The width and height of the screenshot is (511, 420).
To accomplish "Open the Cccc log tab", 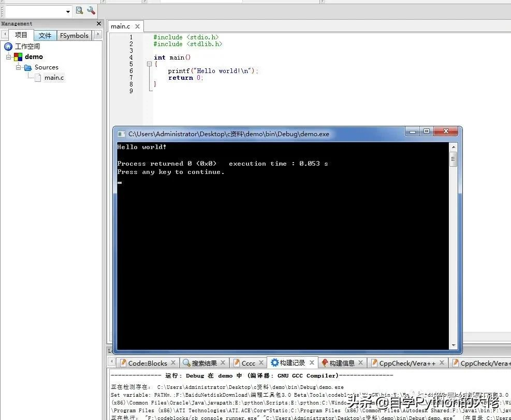I will pyautogui.click(x=249, y=363).
